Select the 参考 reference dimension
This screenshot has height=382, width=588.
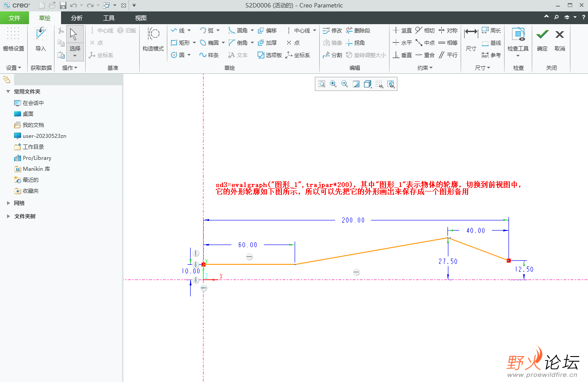point(491,55)
